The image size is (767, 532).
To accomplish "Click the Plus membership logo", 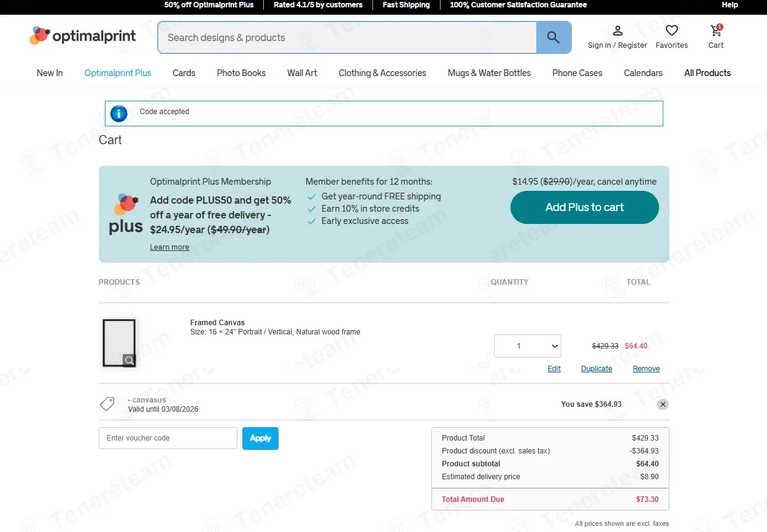I will click(x=126, y=214).
